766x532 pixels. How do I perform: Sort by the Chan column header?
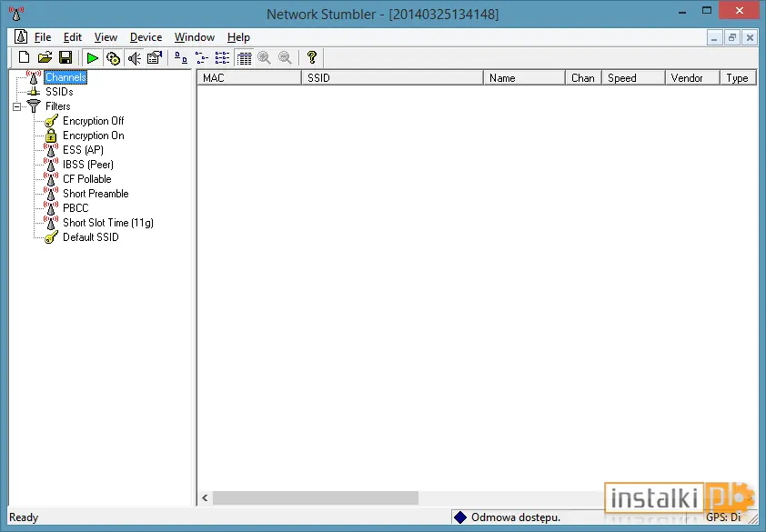pos(583,78)
